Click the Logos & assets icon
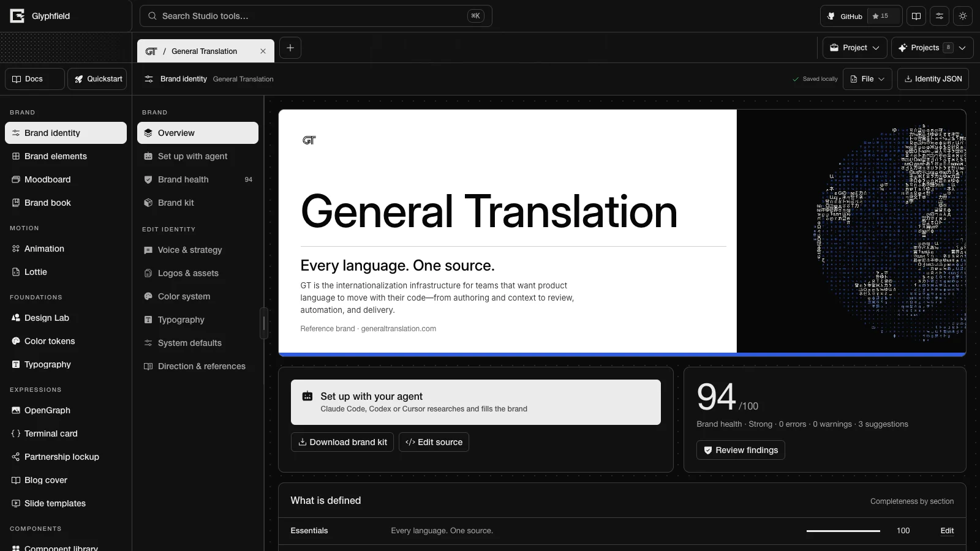The height and width of the screenshot is (551, 980). tap(148, 273)
